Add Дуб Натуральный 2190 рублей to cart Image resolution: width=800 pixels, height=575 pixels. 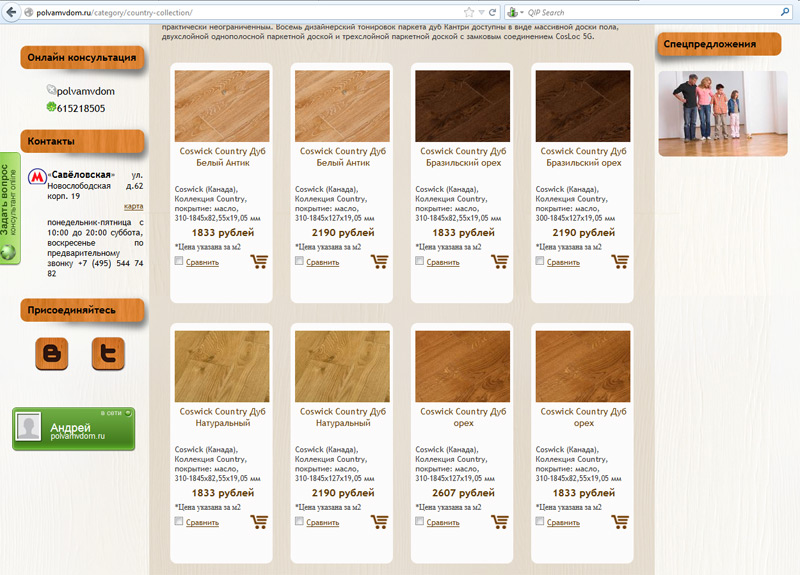click(380, 522)
